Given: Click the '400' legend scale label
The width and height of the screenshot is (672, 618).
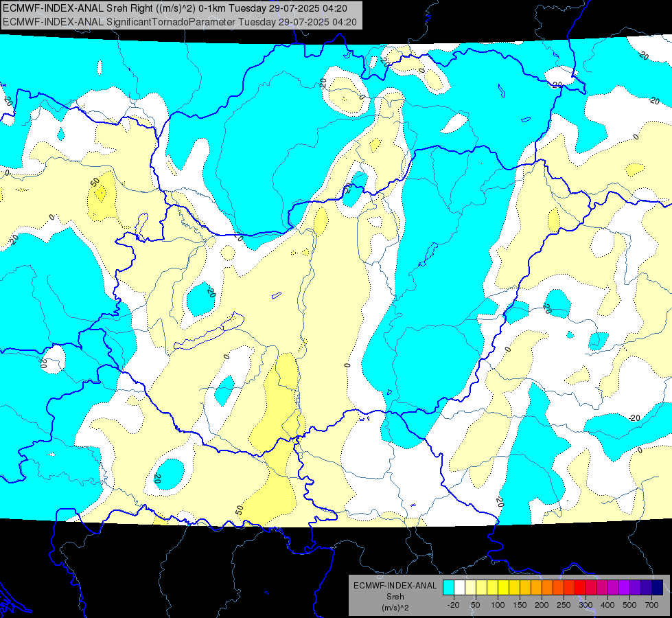Looking at the screenshot, I should click(607, 605).
